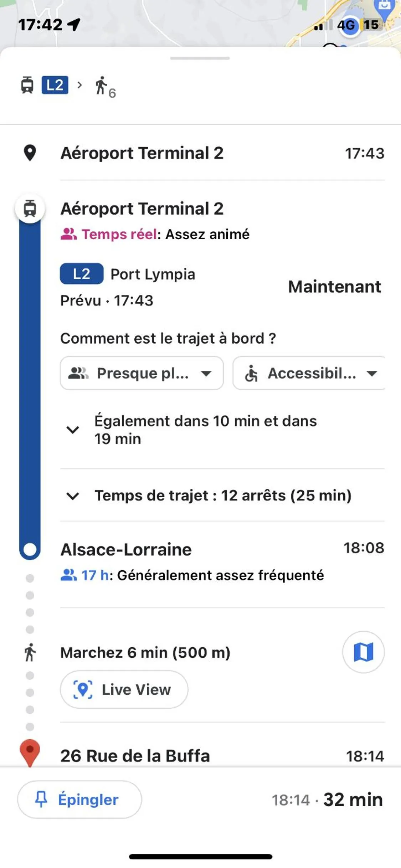Tap the 26 Rue de la Buffa destination

(135, 756)
